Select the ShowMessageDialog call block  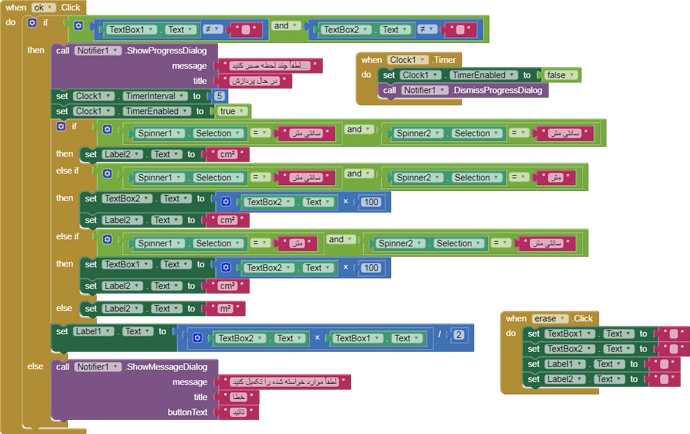pyautogui.click(x=170, y=366)
